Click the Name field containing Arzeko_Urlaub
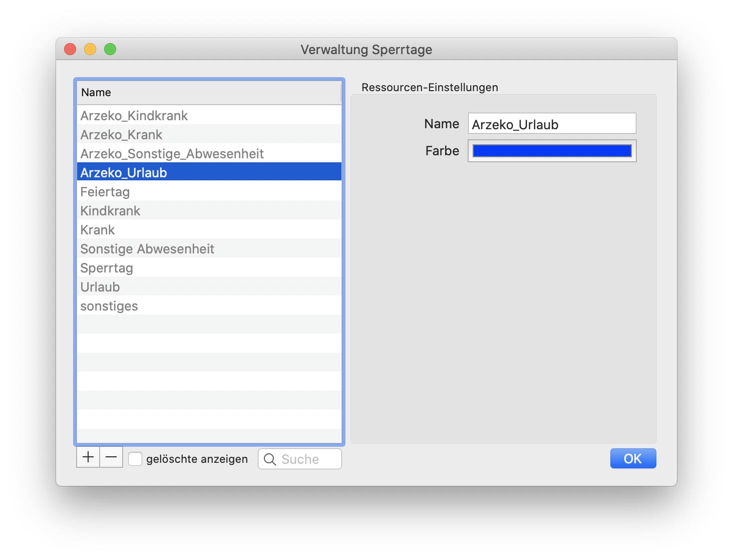The height and width of the screenshot is (560, 733). (x=552, y=124)
